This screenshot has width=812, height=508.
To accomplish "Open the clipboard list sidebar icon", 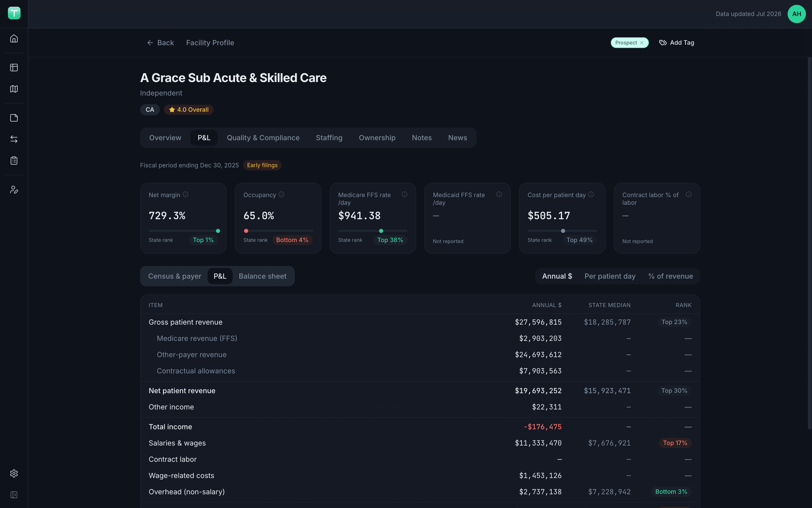I will pos(14,161).
